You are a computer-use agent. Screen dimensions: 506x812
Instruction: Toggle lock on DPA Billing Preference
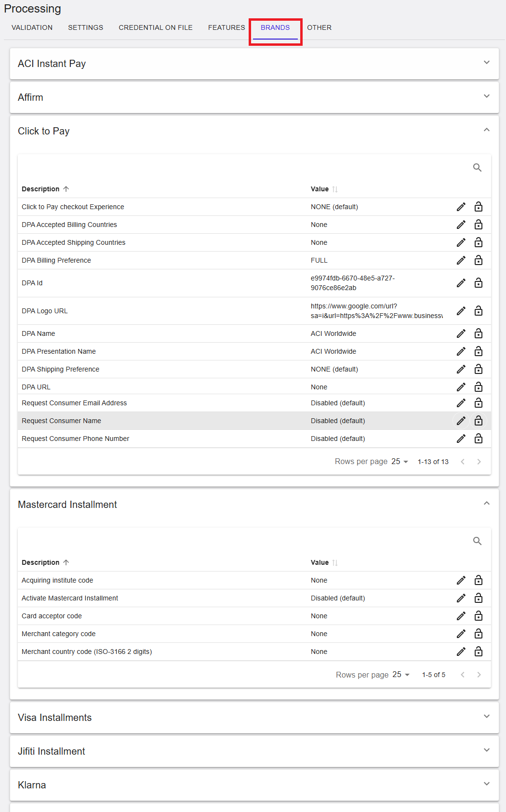click(479, 260)
